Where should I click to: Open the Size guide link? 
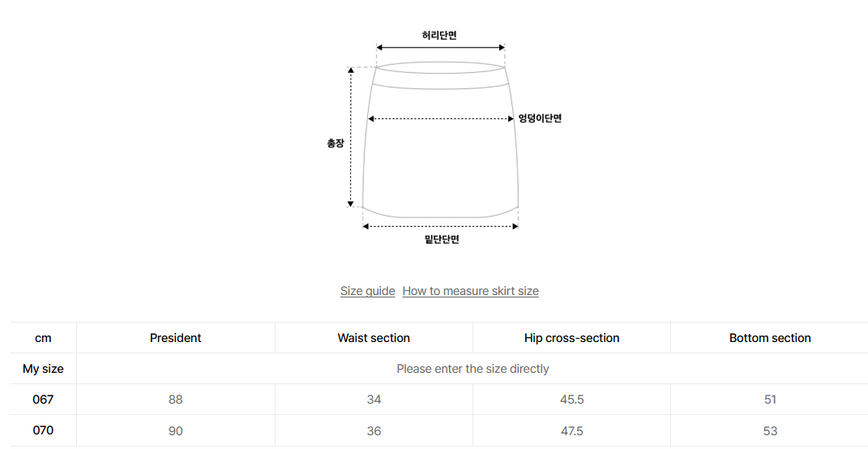[368, 291]
